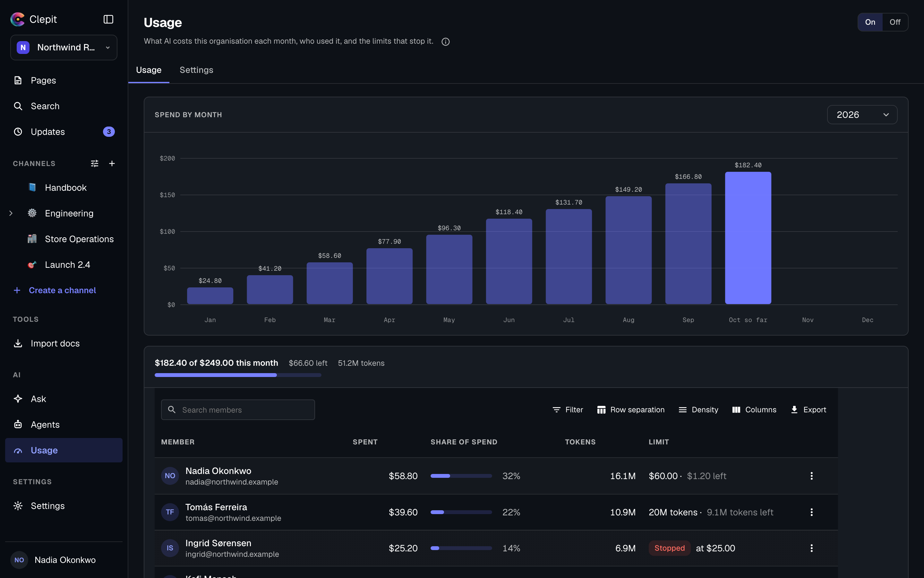The image size is (924, 578).
Task: Click the Oct so far chart bar
Action: (x=748, y=238)
